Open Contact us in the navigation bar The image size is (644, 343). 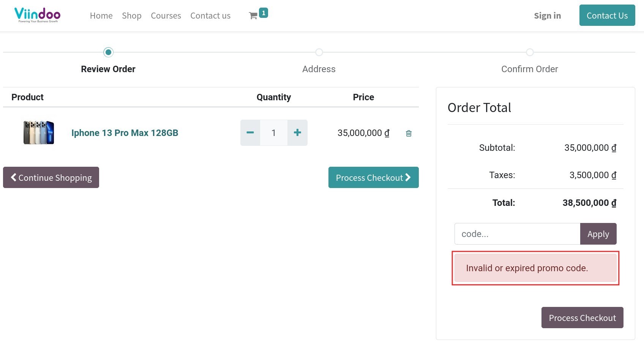[210, 16]
